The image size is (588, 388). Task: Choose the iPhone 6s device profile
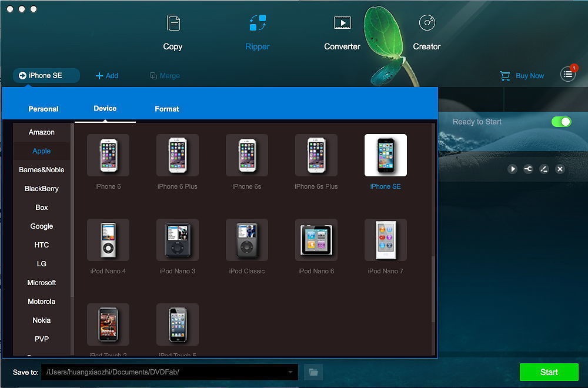[x=247, y=155]
